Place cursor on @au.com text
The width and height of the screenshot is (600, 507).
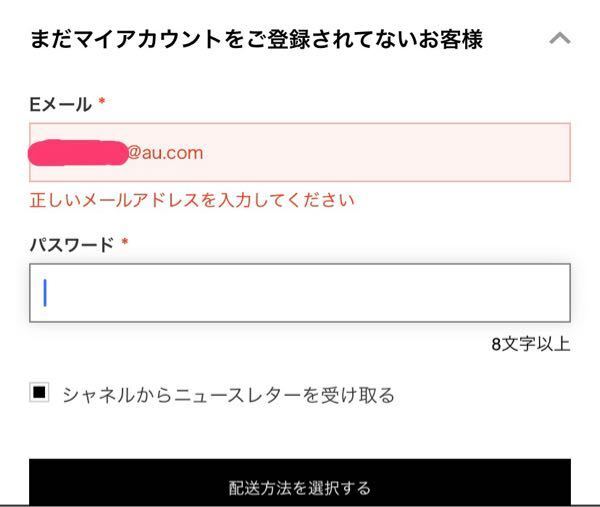pos(165,153)
